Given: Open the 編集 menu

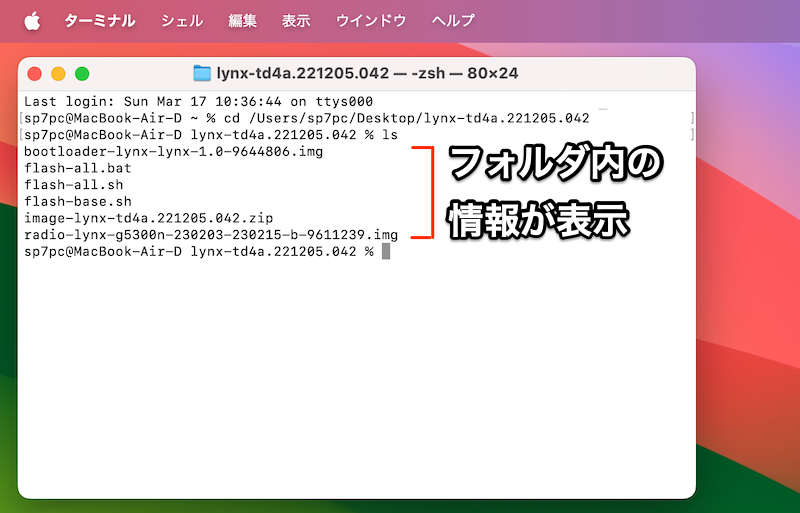Looking at the screenshot, I should coord(242,20).
